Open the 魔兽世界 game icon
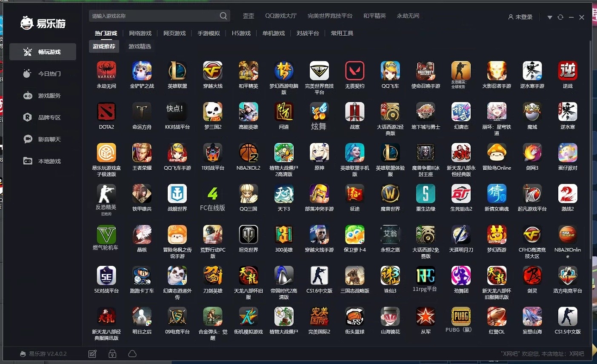 tap(390, 194)
